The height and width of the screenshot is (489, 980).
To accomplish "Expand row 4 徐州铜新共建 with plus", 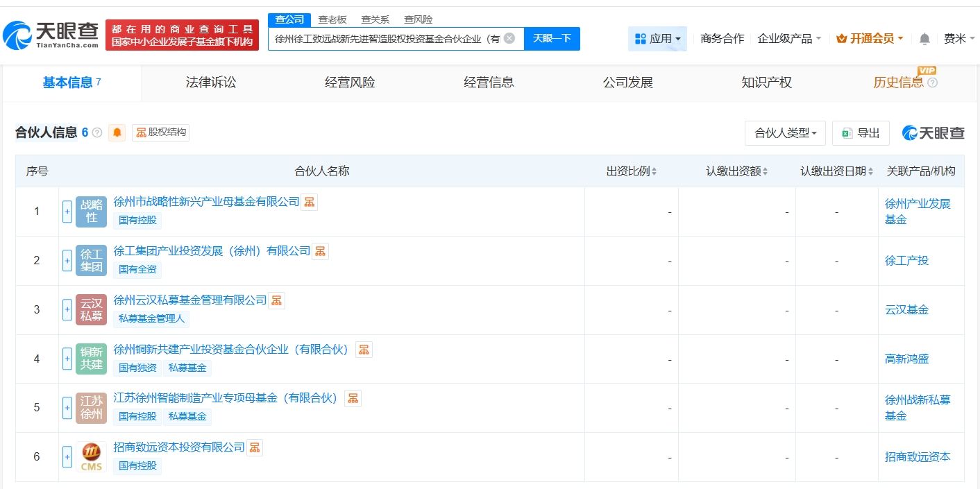I will (x=67, y=359).
